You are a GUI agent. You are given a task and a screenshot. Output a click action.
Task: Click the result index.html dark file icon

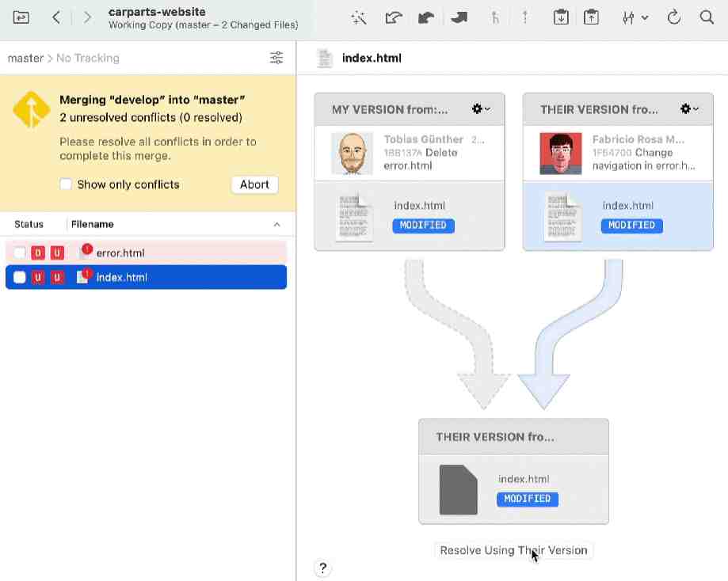458,490
